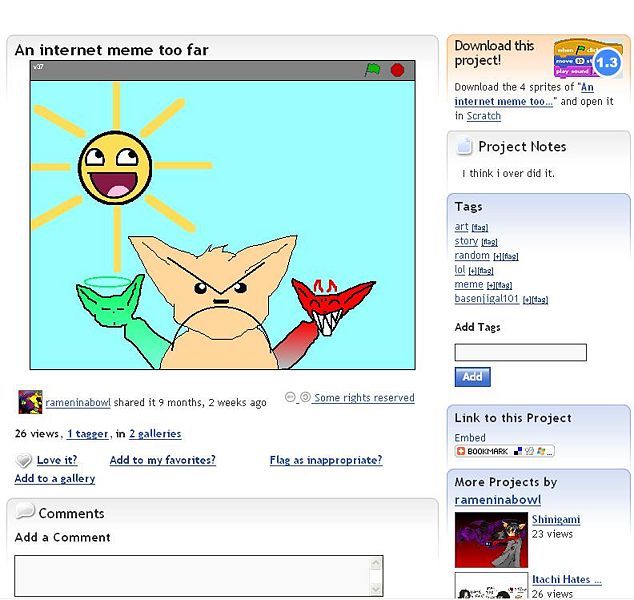Open 'Add to my favorites?' link
Image resolution: width=634 pixels, height=600 pixels.
tap(162, 460)
